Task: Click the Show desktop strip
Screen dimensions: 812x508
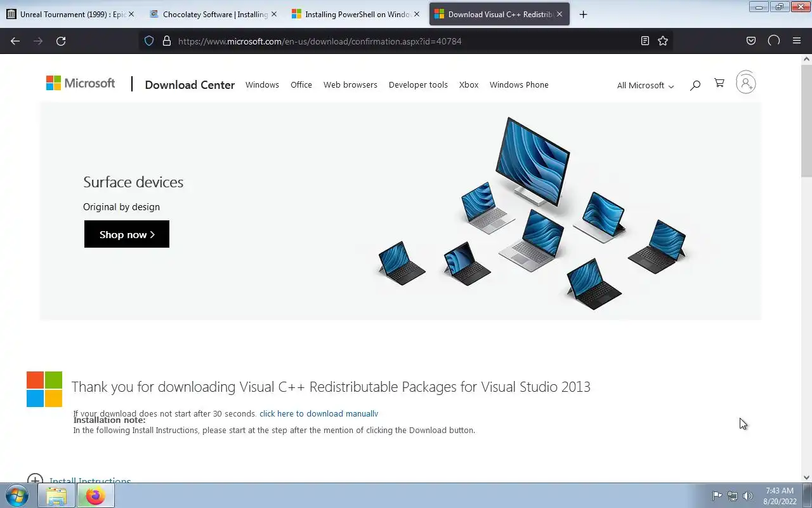Action: pos(808,496)
